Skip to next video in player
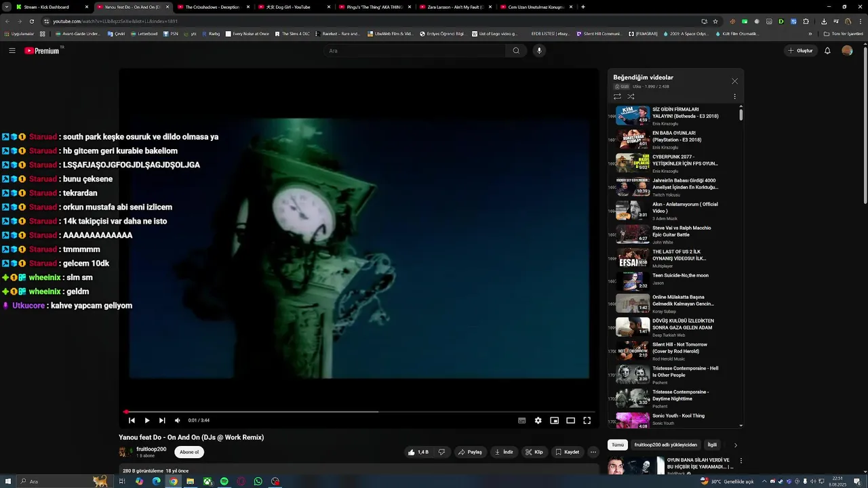Screen dimensions: 868x488 tap(162, 420)
